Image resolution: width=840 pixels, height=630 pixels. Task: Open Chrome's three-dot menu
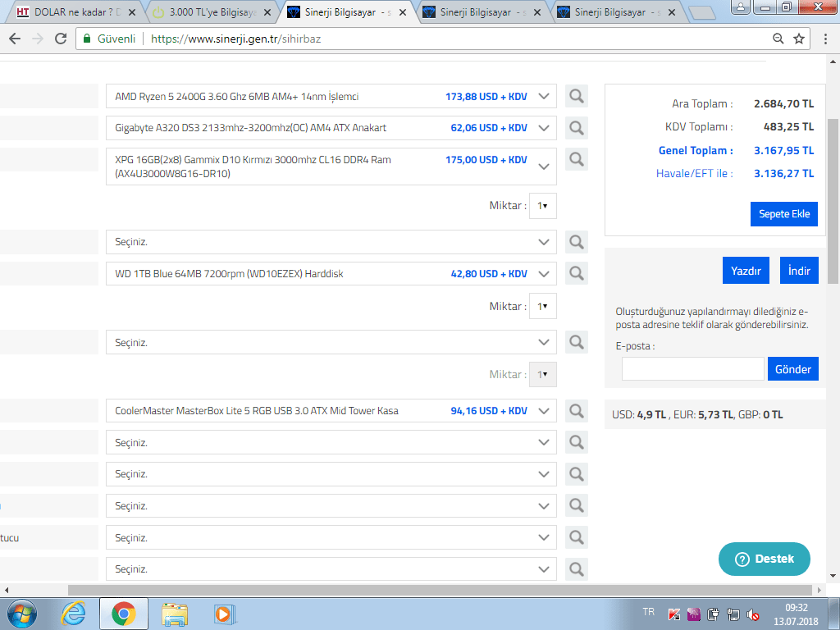[825, 39]
